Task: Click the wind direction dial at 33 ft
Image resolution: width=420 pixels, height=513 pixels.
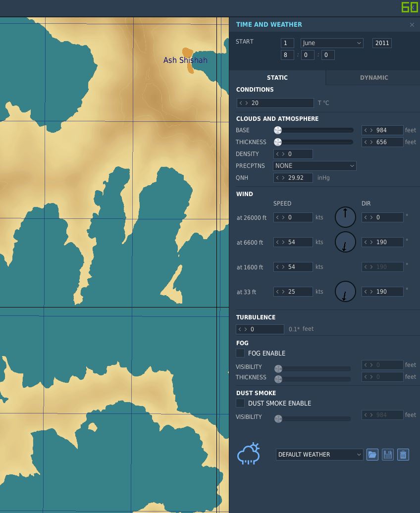Action: pyautogui.click(x=345, y=291)
